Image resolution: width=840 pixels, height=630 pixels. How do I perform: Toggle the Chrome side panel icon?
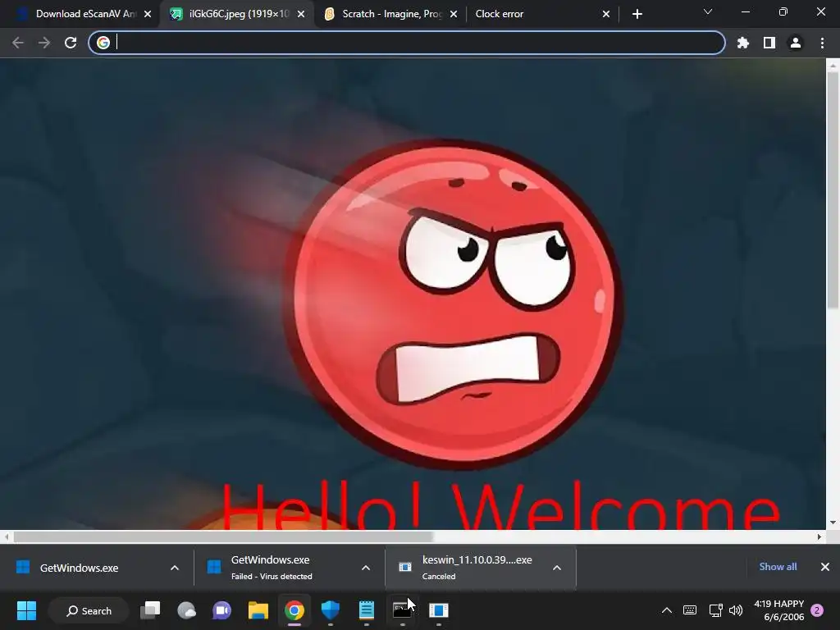click(769, 43)
